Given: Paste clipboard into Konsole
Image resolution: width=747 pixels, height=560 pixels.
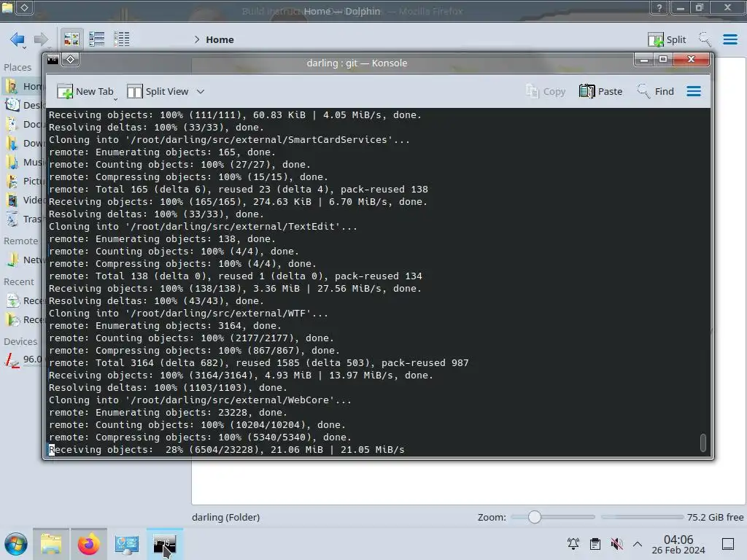Looking at the screenshot, I should [x=601, y=91].
